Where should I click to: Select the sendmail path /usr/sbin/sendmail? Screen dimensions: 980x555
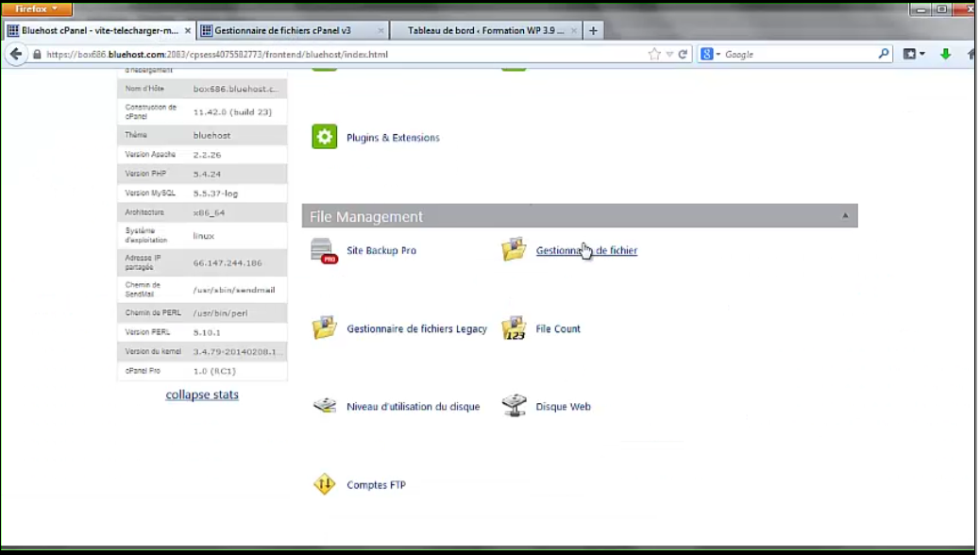[234, 290]
